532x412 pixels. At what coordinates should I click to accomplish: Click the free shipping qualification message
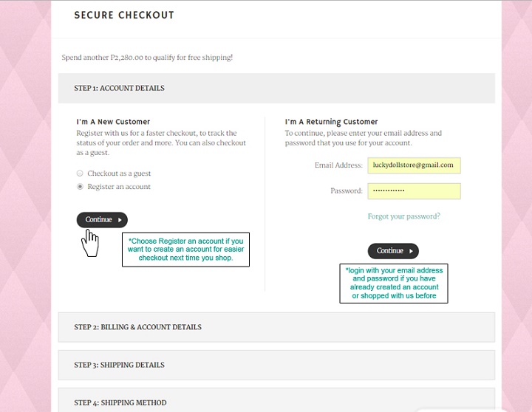(x=147, y=57)
